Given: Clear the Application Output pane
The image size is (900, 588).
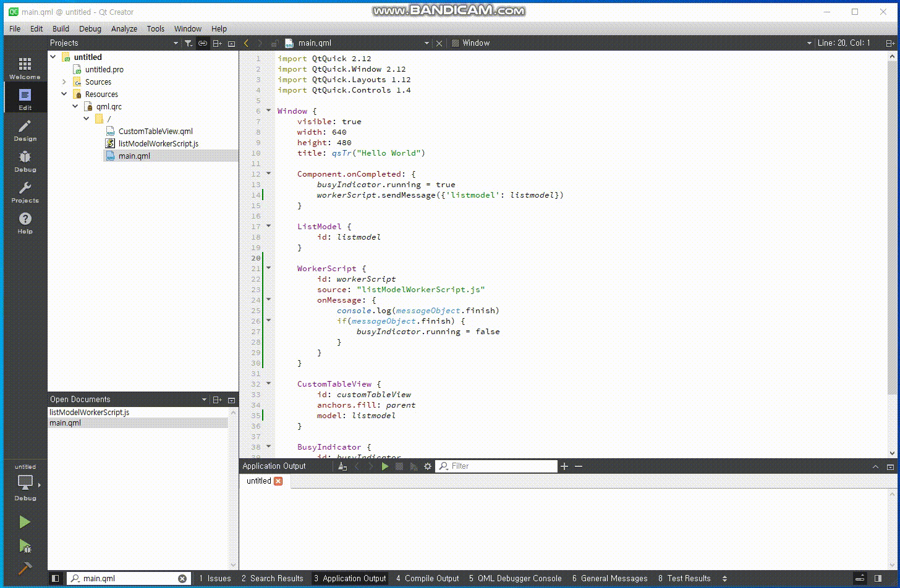Looking at the screenshot, I should coord(342,466).
